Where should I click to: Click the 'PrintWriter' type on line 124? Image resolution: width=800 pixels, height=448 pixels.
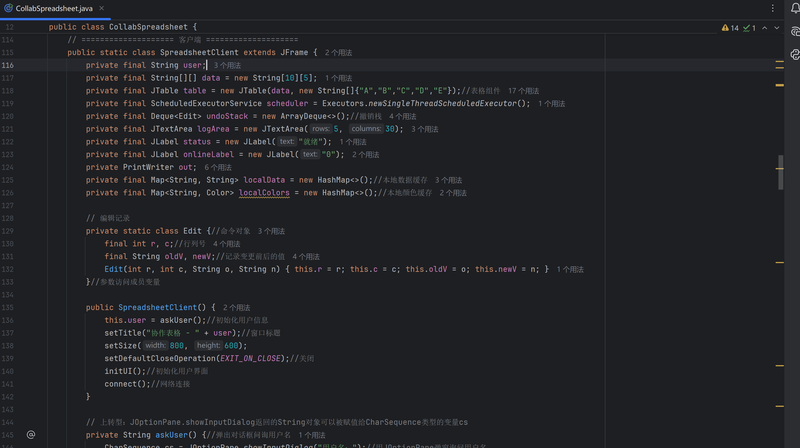pos(148,167)
